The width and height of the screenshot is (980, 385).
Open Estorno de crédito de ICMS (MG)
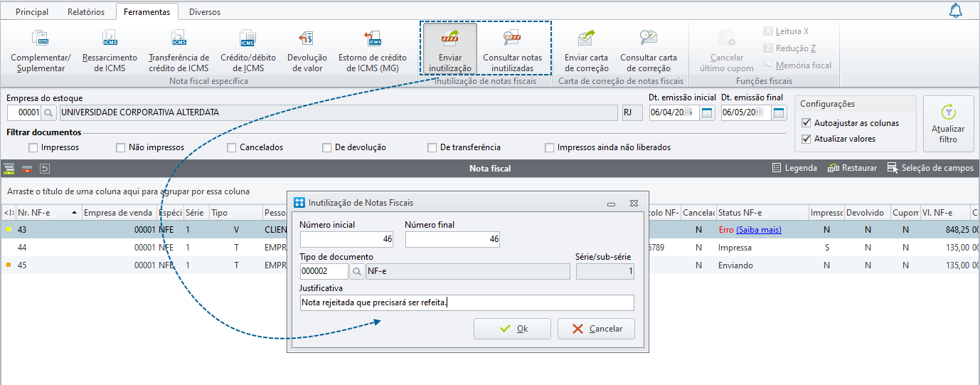(373, 51)
